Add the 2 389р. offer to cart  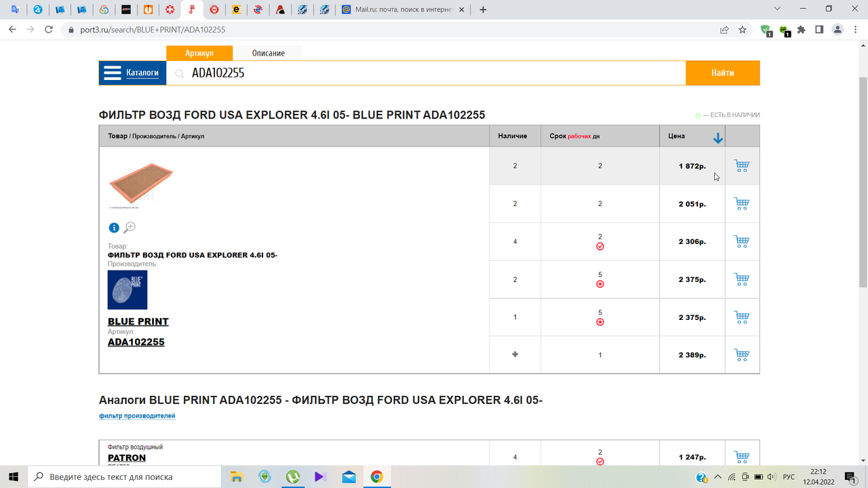742,355
